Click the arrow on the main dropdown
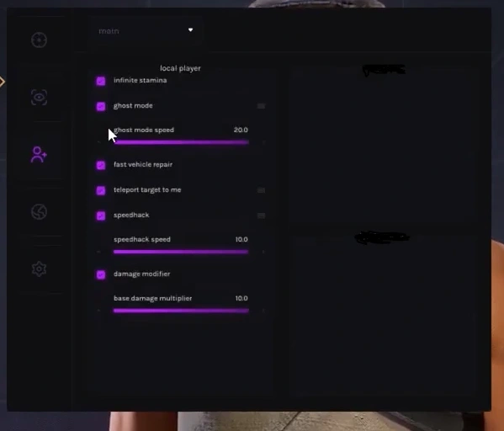The width and height of the screenshot is (504, 431). [x=191, y=30]
